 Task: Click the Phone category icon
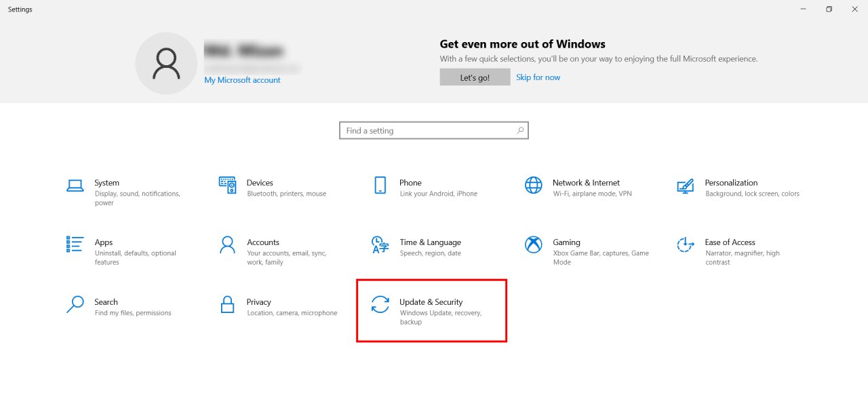pos(380,185)
